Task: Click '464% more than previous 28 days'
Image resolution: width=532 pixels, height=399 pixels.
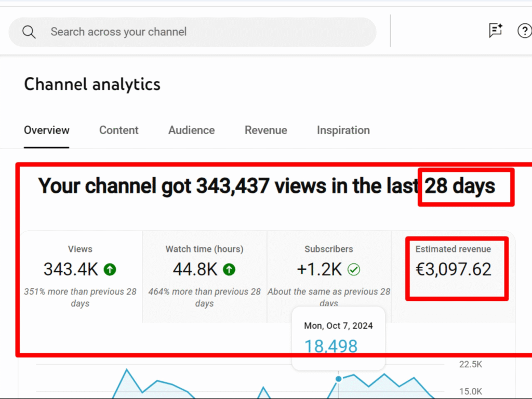Action: tap(204, 297)
